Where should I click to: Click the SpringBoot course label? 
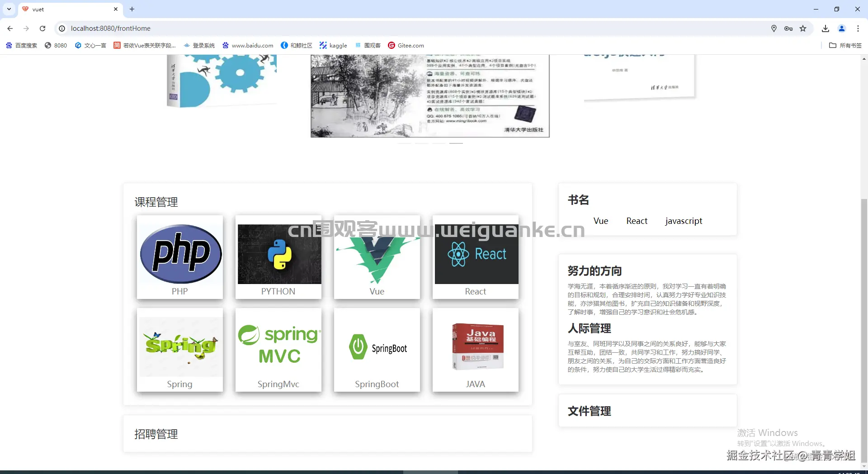[x=377, y=384]
